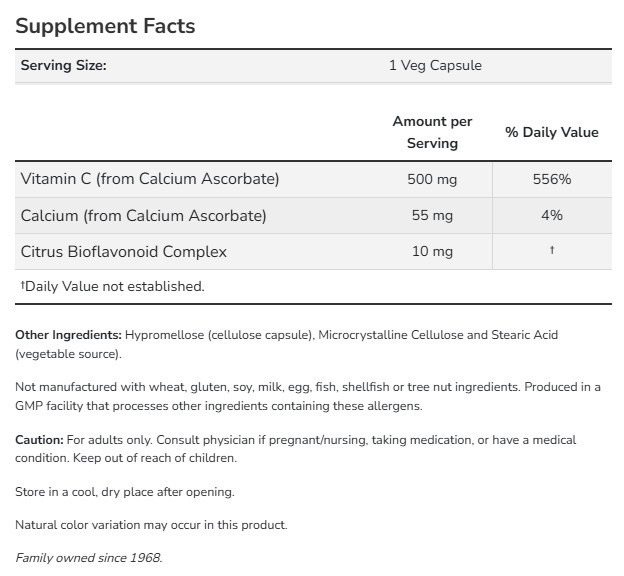Click the Daily Value not established footnote
The width and height of the screenshot is (624, 576).
tap(112, 286)
